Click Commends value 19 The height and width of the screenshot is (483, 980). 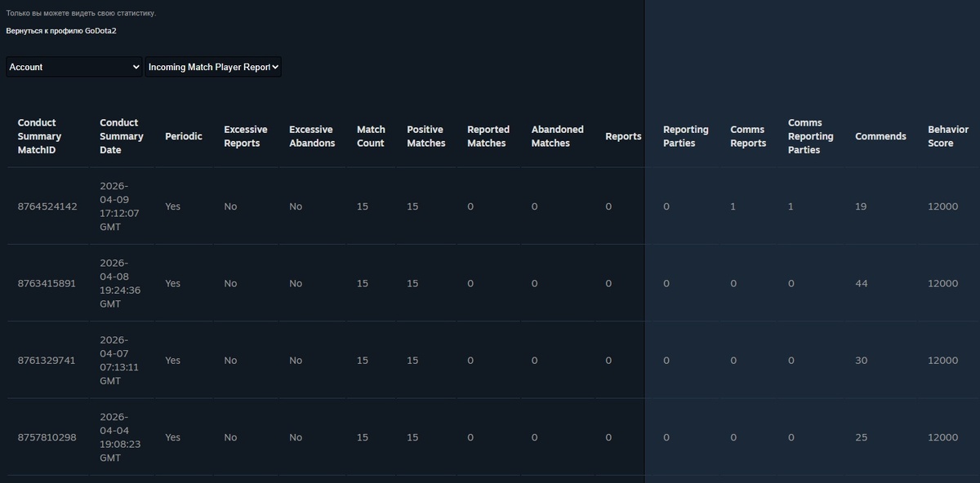pos(861,206)
